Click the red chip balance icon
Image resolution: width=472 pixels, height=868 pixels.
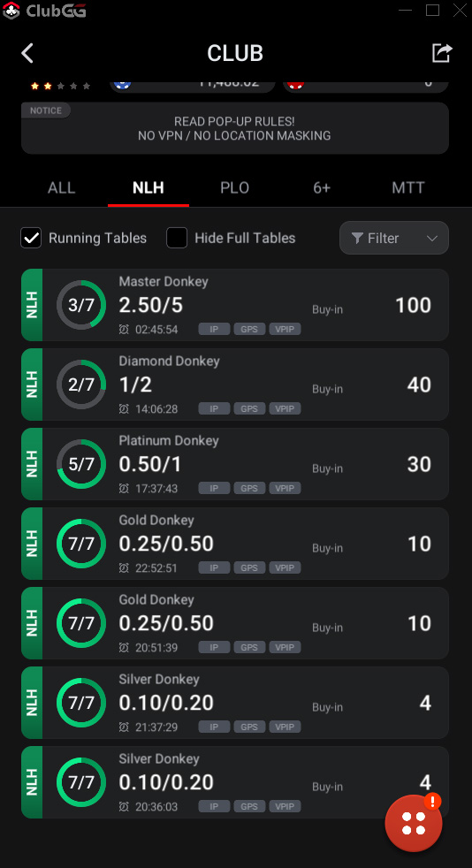point(295,85)
